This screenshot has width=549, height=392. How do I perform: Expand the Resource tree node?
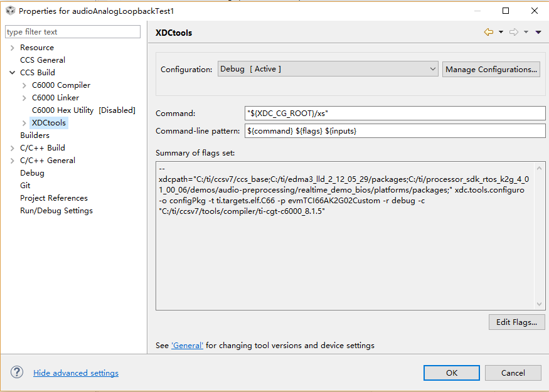(13, 48)
